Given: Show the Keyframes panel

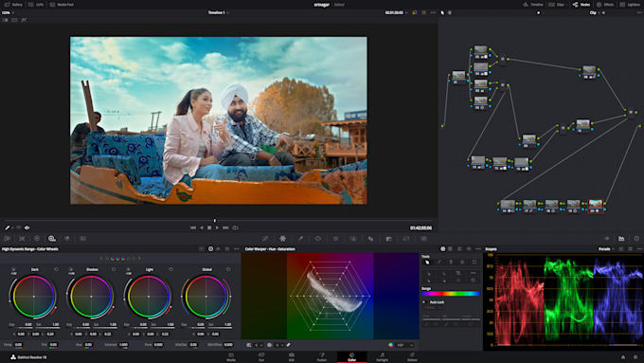Looking at the screenshot, I should pos(607,239).
